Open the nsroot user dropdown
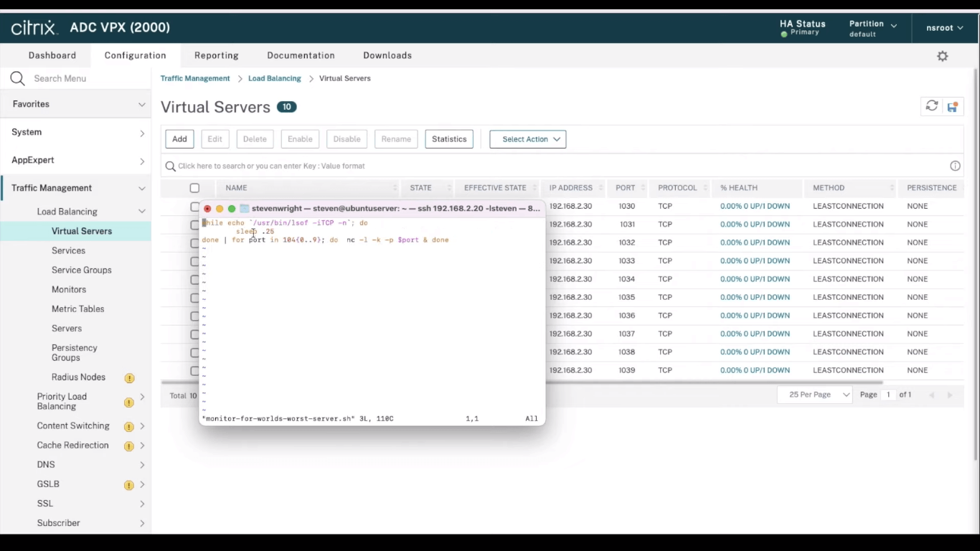 944,28
